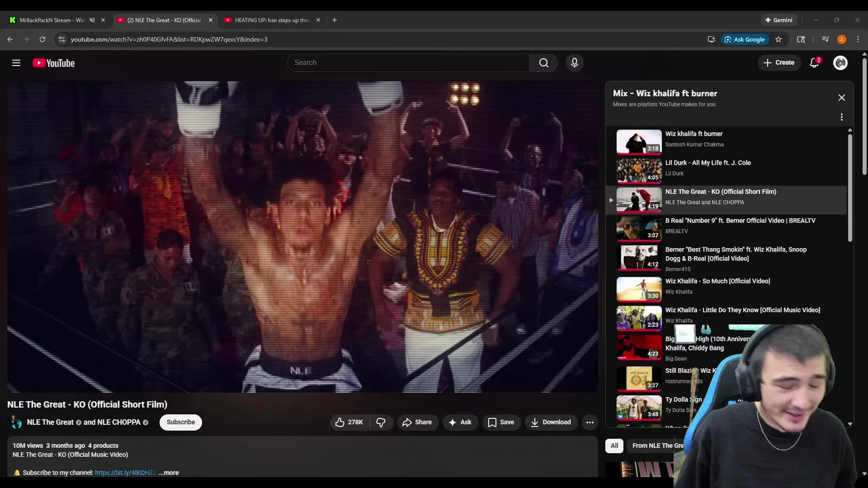
Task: Play Wiz Khalifa Little Do They Know
Action: click(726, 317)
